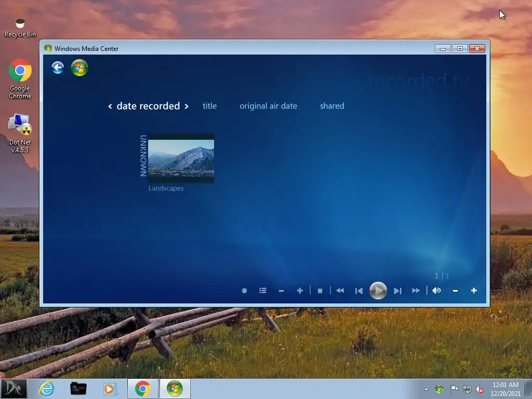Image resolution: width=532 pixels, height=399 pixels.
Task: Click the muted speaker tray icon
Action: (x=480, y=390)
